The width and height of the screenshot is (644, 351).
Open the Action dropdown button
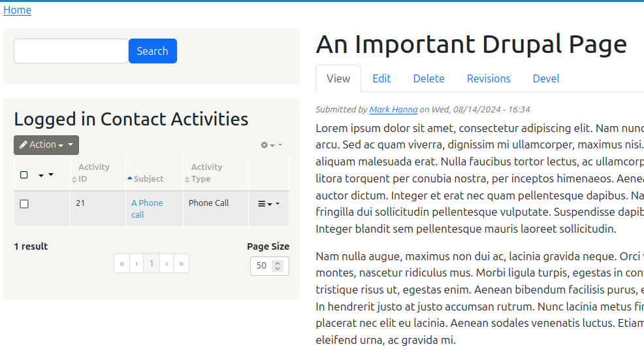tap(46, 144)
